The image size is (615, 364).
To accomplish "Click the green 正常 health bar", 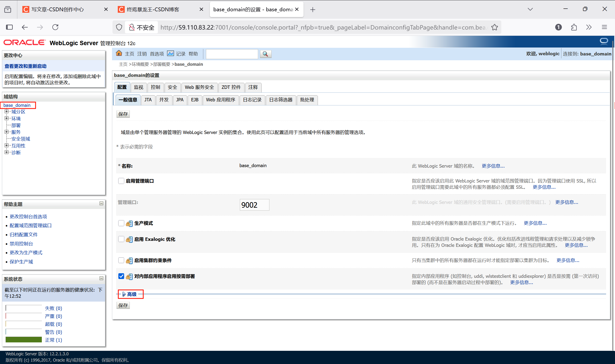I will click(x=24, y=340).
